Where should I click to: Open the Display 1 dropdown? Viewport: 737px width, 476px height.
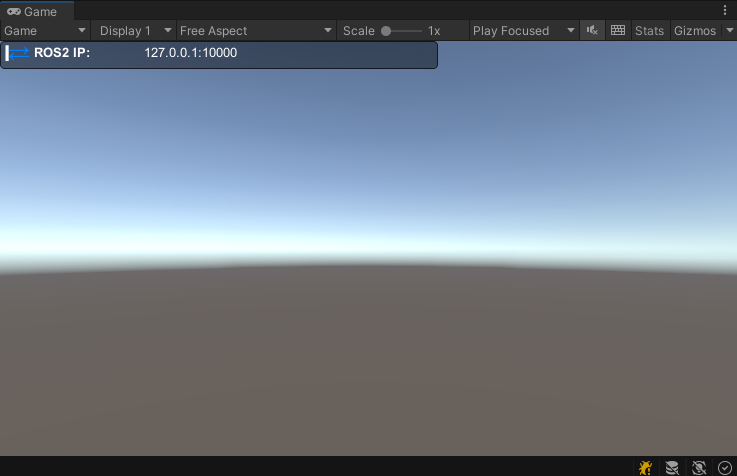tap(134, 31)
